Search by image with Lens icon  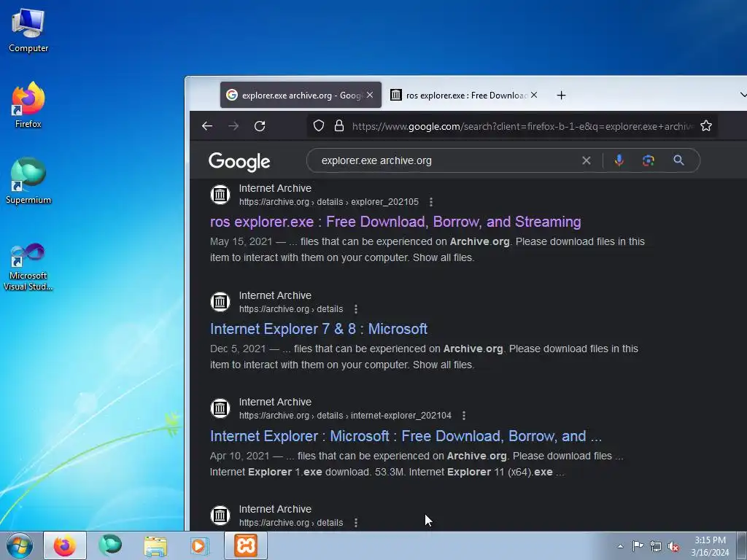point(649,160)
